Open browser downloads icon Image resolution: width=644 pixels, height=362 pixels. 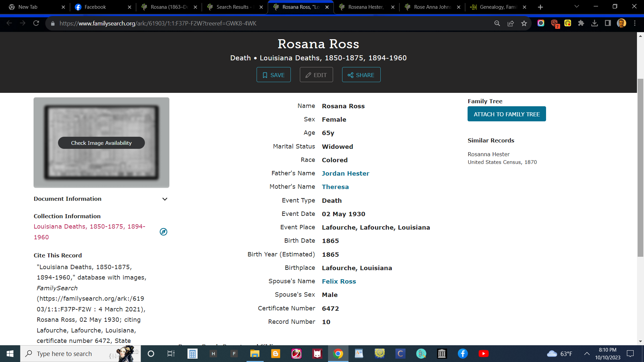pyautogui.click(x=594, y=23)
